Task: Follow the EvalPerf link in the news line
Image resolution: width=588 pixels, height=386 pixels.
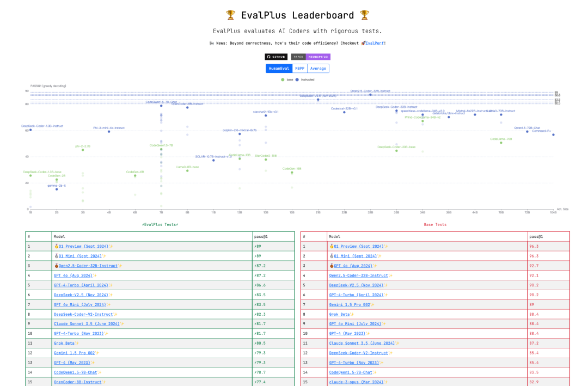Action: [375, 43]
